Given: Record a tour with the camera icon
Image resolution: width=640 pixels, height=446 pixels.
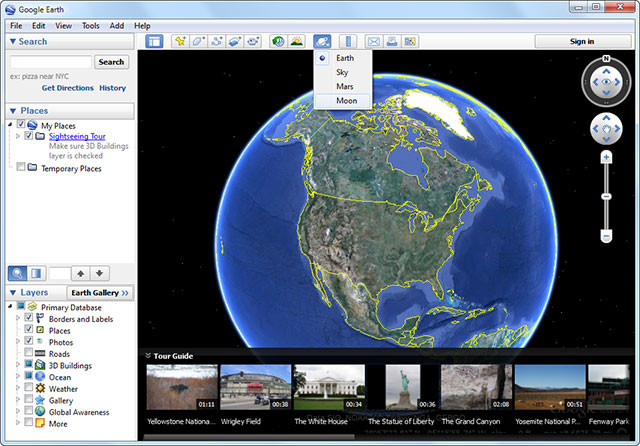Looking at the screenshot, I should [253, 41].
